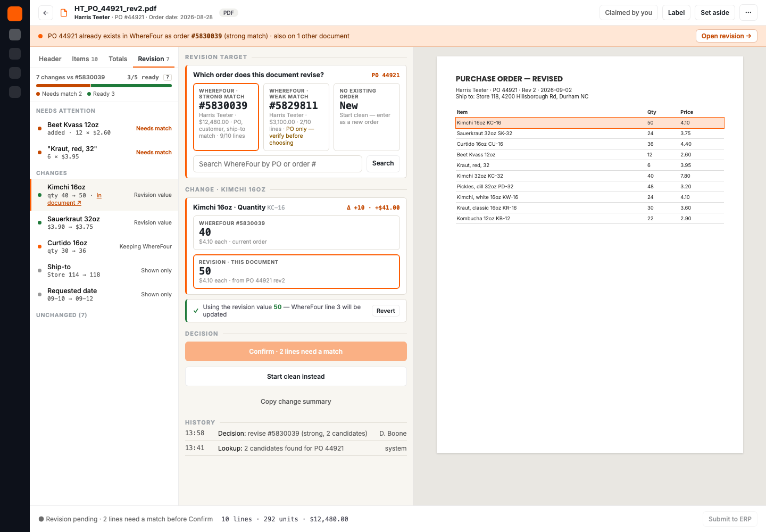Viewport: 766px width, 532px height.
Task: Choose the No Existing Order New card
Action: [367, 117]
